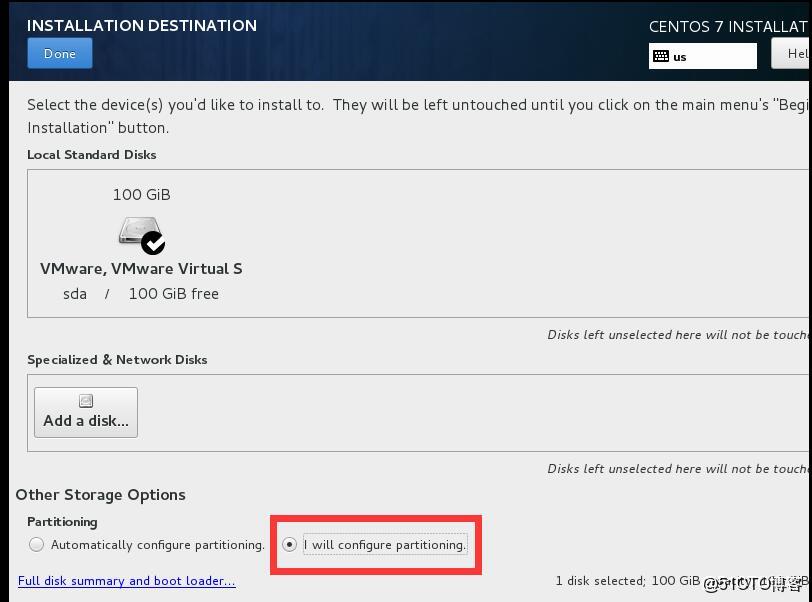The width and height of the screenshot is (812, 602).
Task: Click the Local Standard Disks heading
Action: point(92,154)
